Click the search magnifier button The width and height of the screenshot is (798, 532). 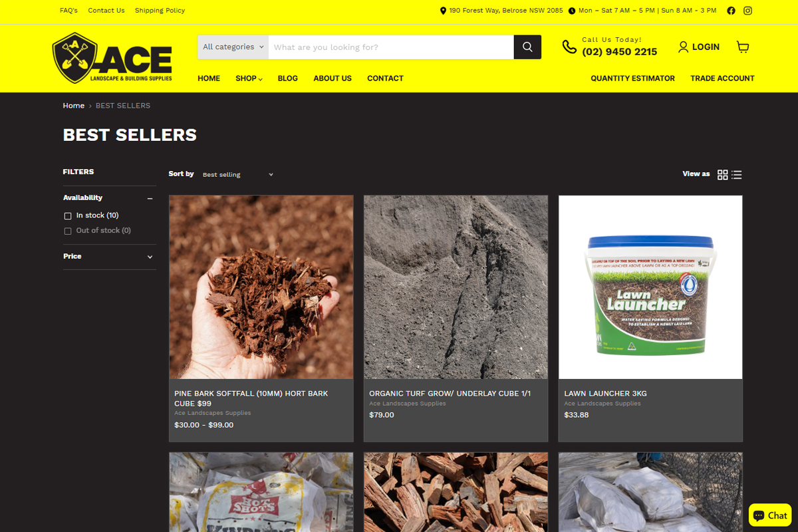[x=527, y=47]
